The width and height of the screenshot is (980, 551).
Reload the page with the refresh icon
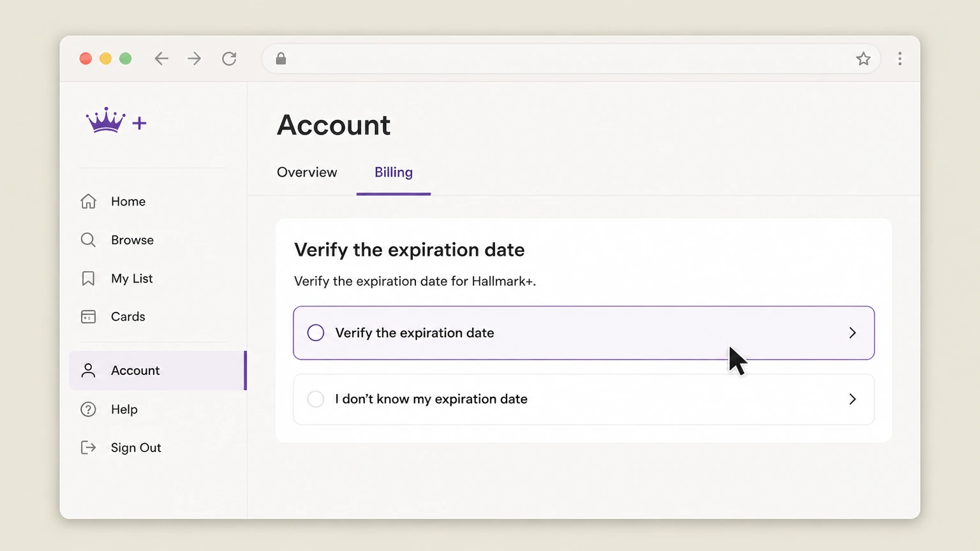click(x=229, y=59)
